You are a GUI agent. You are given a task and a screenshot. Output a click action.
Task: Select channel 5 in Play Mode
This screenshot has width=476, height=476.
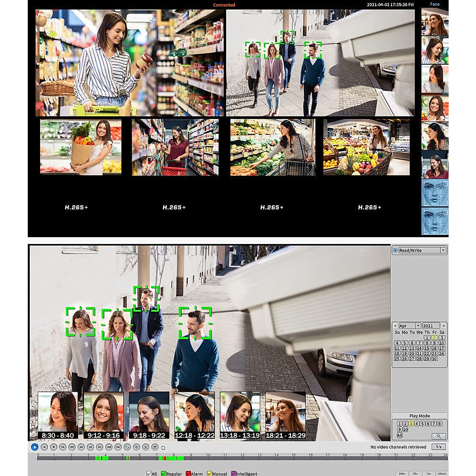pos(422,424)
